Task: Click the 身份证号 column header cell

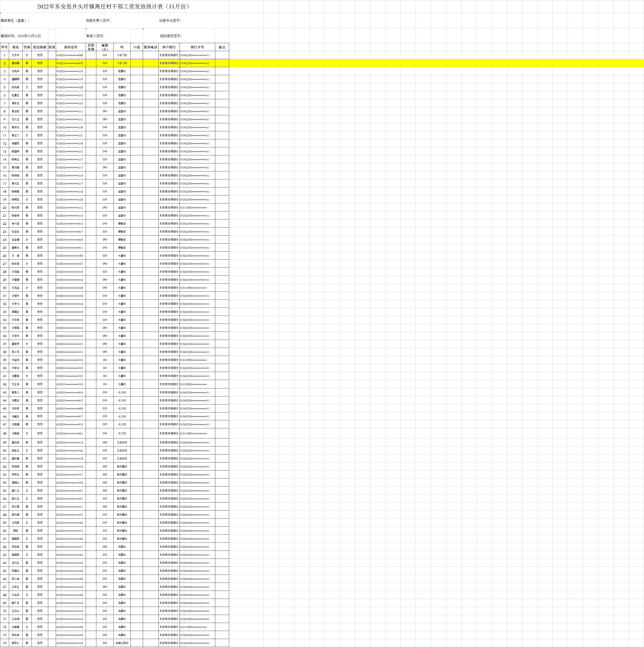Action: pos(71,47)
